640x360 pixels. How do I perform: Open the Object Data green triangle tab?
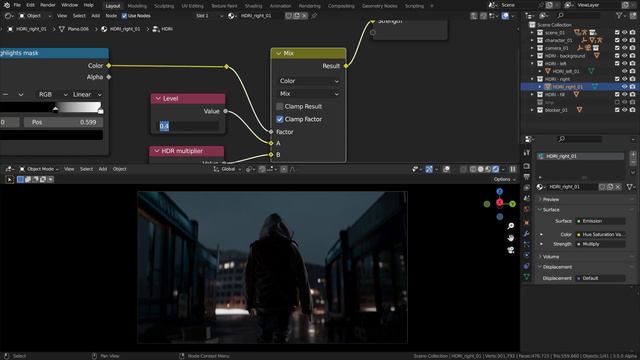click(527, 277)
